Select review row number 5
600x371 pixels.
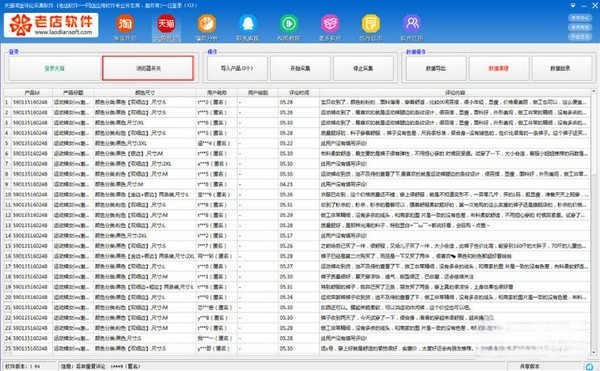click(x=297, y=143)
